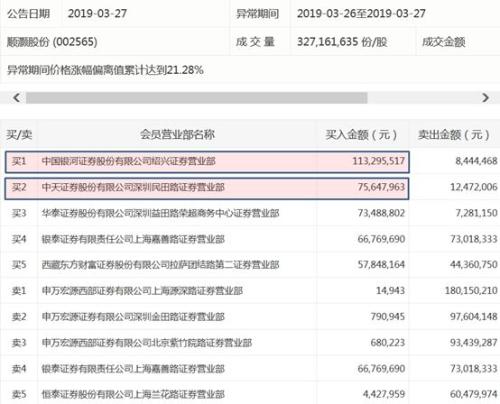The image size is (500, 404).
Task: Select trading volume 327,161,635 份/股
Action: click(x=342, y=42)
